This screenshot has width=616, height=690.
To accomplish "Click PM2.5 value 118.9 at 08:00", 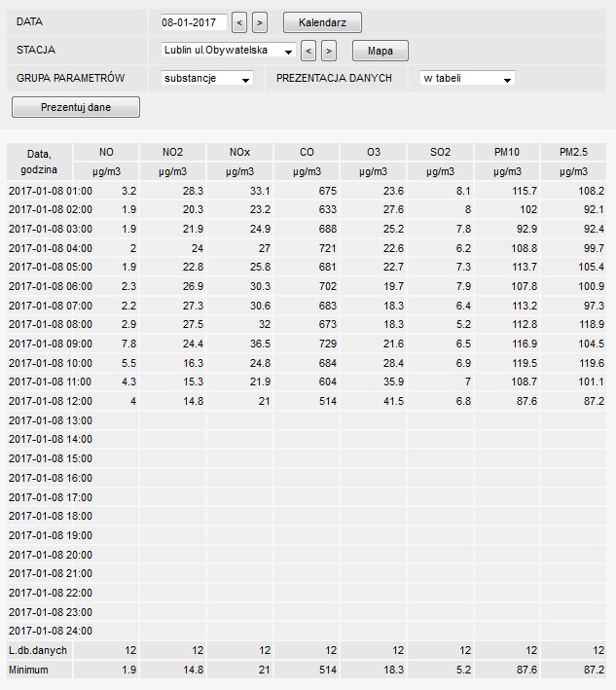I will (592, 324).
